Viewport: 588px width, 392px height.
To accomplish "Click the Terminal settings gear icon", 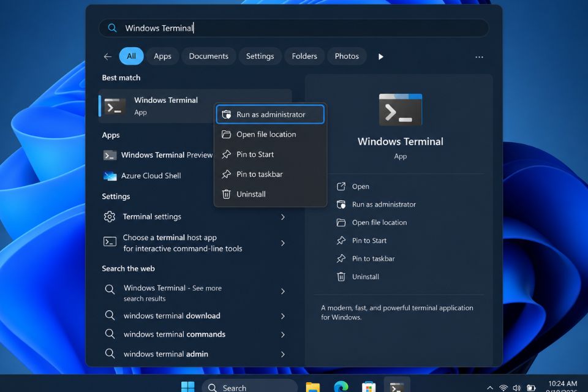I will tap(110, 216).
